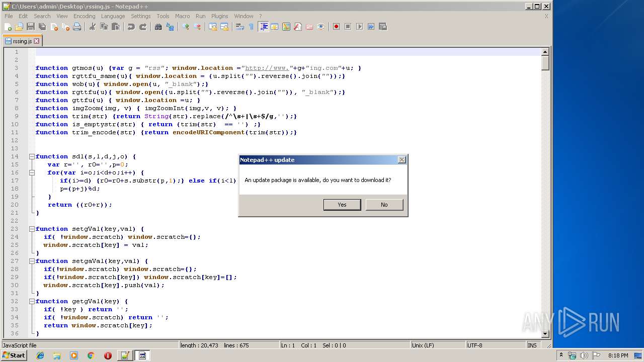The height and width of the screenshot is (362, 644).
Task: Toggle show all characters
Action: 252,27
